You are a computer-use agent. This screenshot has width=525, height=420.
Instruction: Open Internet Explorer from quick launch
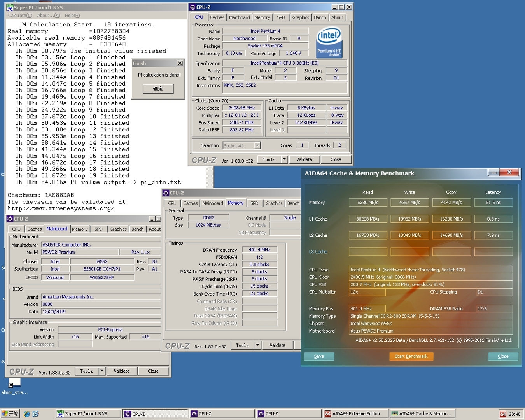click(x=27, y=414)
